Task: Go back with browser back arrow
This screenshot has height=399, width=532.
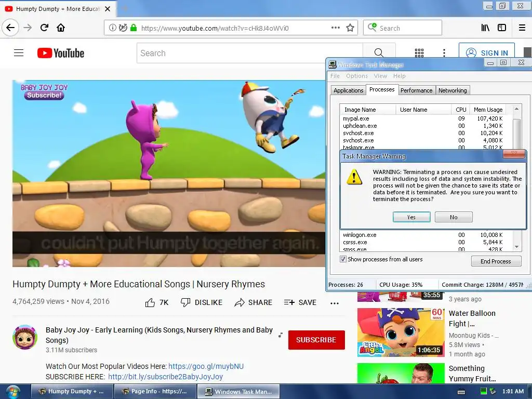Action: click(10, 28)
